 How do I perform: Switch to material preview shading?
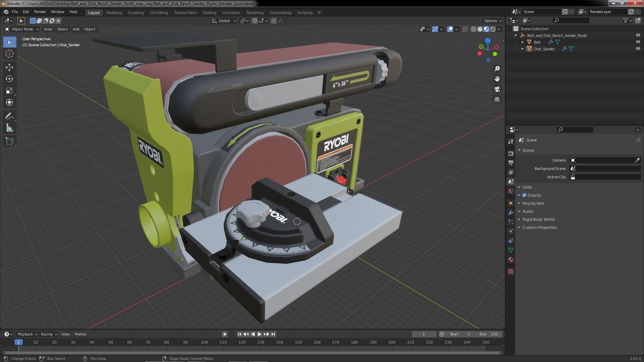click(486, 29)
